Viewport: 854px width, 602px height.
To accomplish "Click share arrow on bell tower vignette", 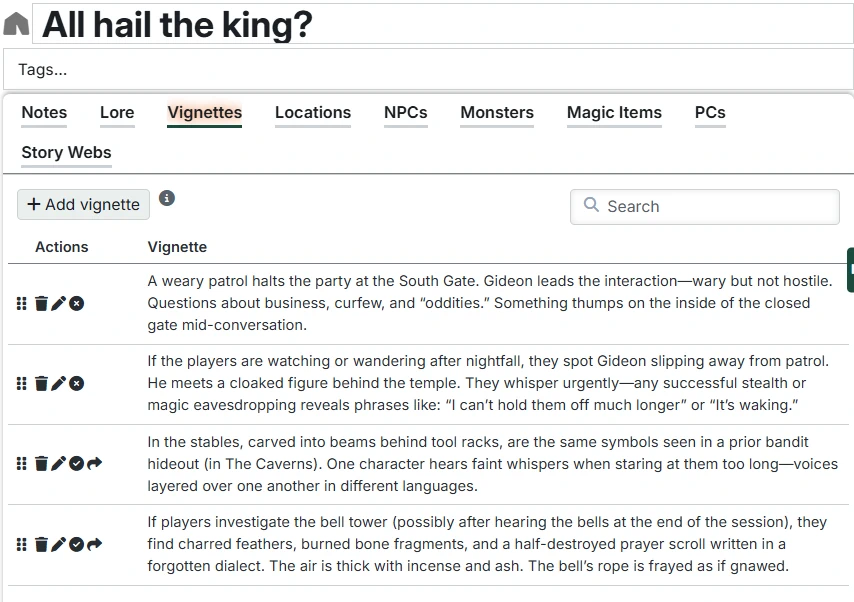I will 95,544.
